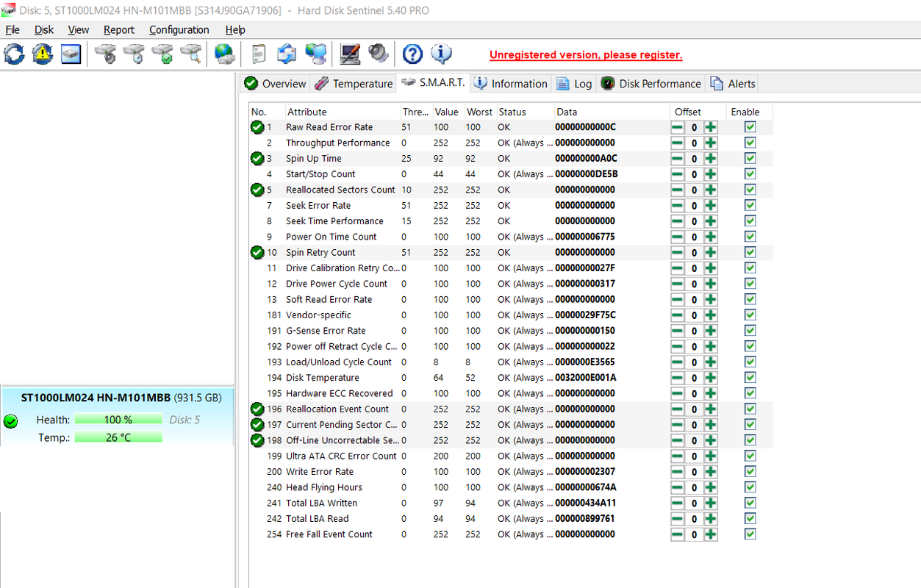This screenshot has height=588, width=921.
Task: Sort by the Worst column header
Action: tap(479, 112)
